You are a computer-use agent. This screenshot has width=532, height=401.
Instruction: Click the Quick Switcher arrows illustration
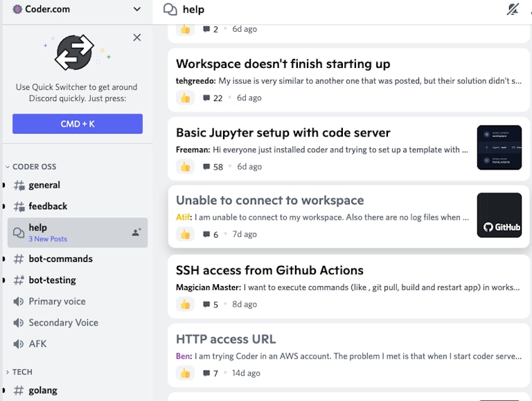75,52
